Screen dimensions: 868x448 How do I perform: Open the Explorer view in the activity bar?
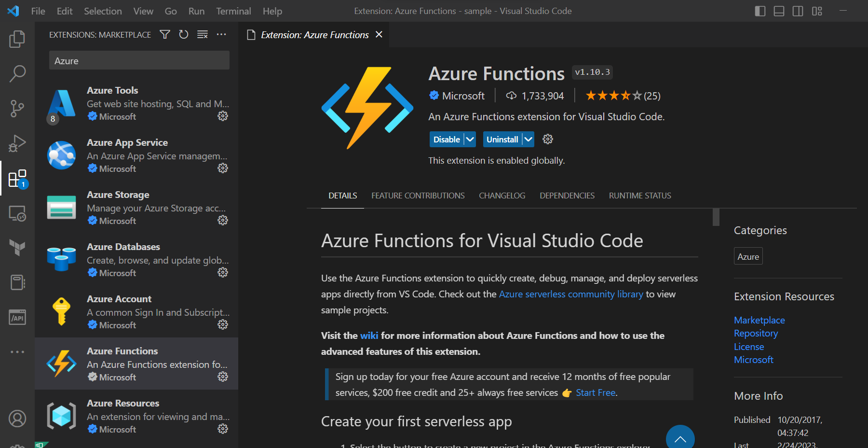[17, 39]
